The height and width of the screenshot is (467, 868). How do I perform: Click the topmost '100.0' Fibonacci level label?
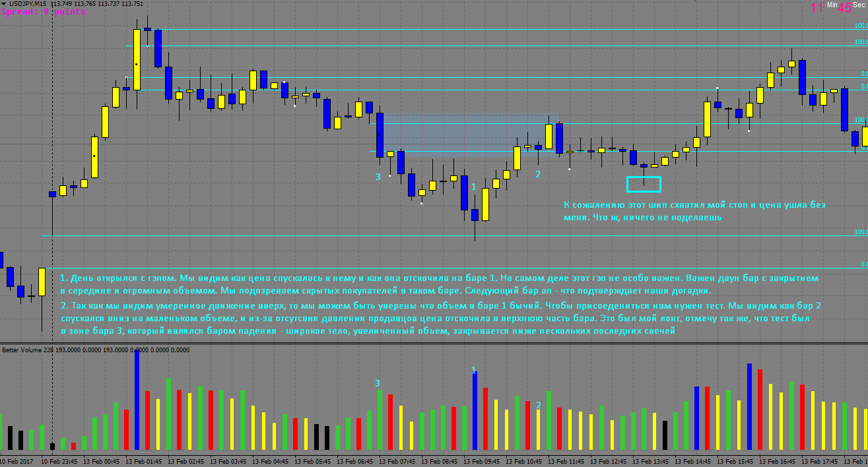pos(861,26)
